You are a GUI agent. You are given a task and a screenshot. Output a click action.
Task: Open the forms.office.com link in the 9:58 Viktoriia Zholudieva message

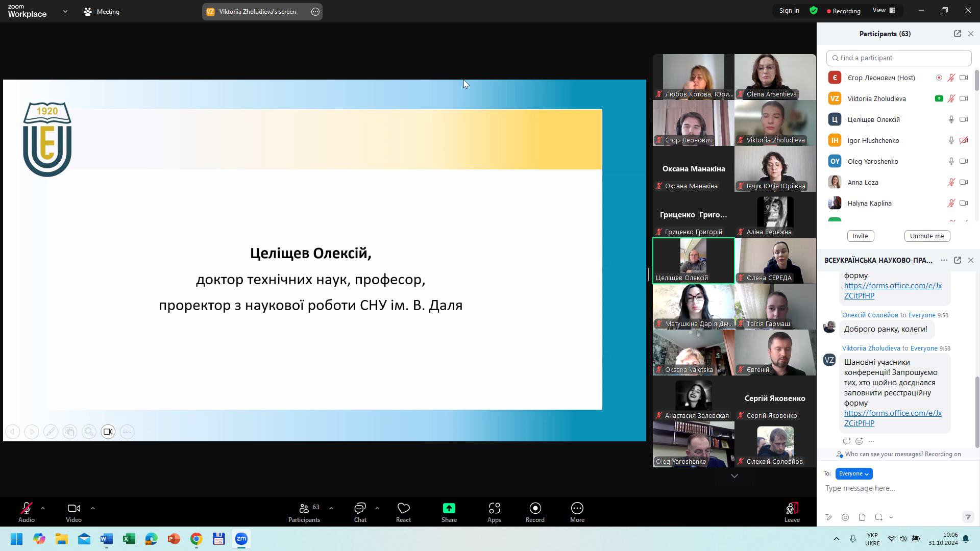pyautogui.click(x=893, y=418)
